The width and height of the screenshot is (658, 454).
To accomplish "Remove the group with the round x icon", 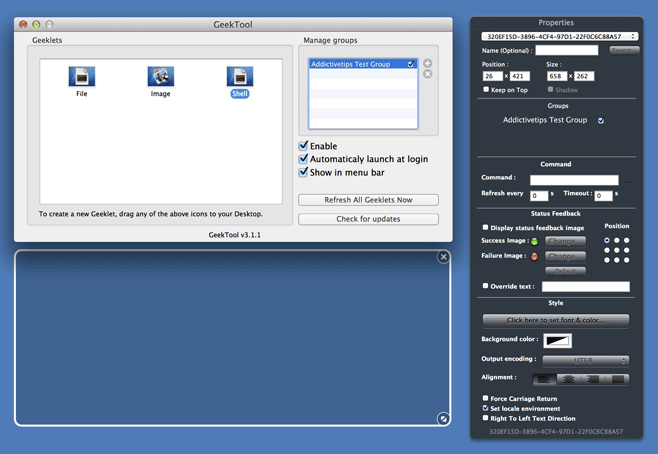I will pos(427,74).
